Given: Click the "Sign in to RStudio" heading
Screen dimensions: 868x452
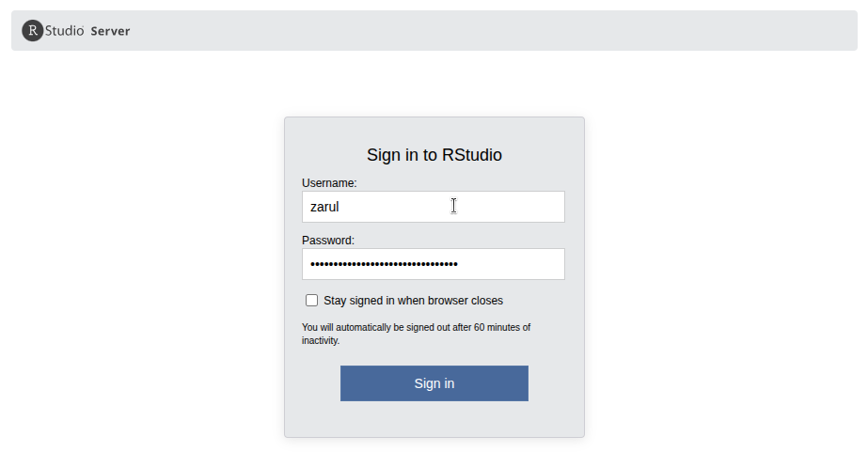Looking at the screenshot, I should point(434,155).
